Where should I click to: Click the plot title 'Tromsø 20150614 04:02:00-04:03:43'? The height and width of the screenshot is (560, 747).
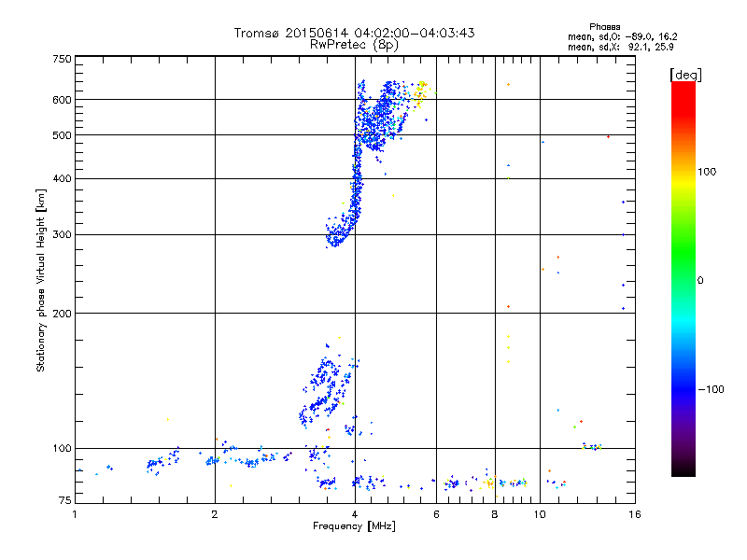click(x=354, y=33)
